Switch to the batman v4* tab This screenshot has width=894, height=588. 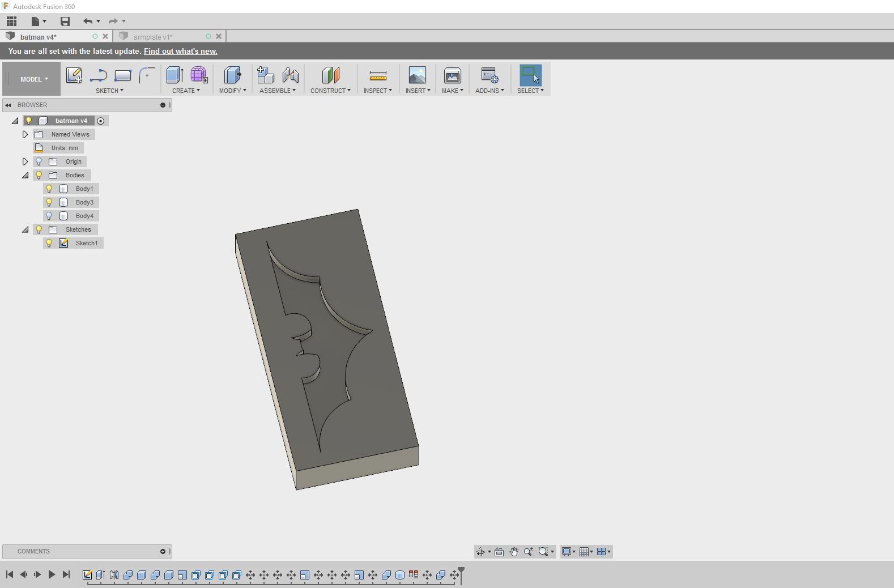tap(39, 37)
